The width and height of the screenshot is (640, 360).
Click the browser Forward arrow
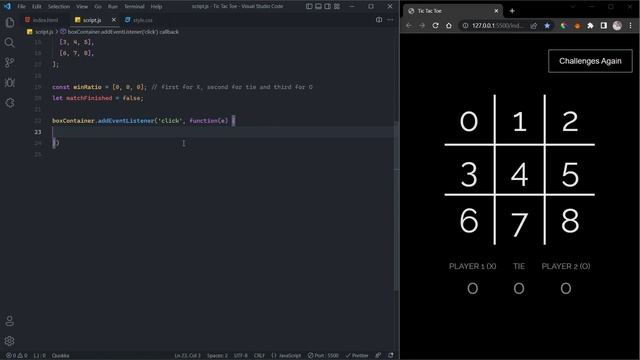[422, 25]
